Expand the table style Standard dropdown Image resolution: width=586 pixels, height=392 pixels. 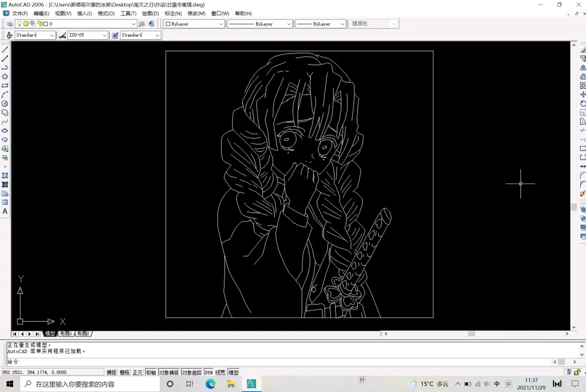(157, 35)
